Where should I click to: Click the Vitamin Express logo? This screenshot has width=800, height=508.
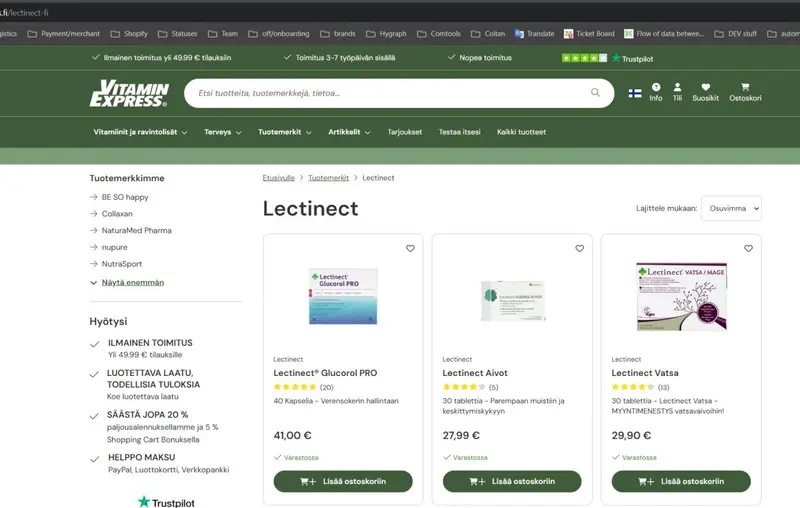click(129, 93)
